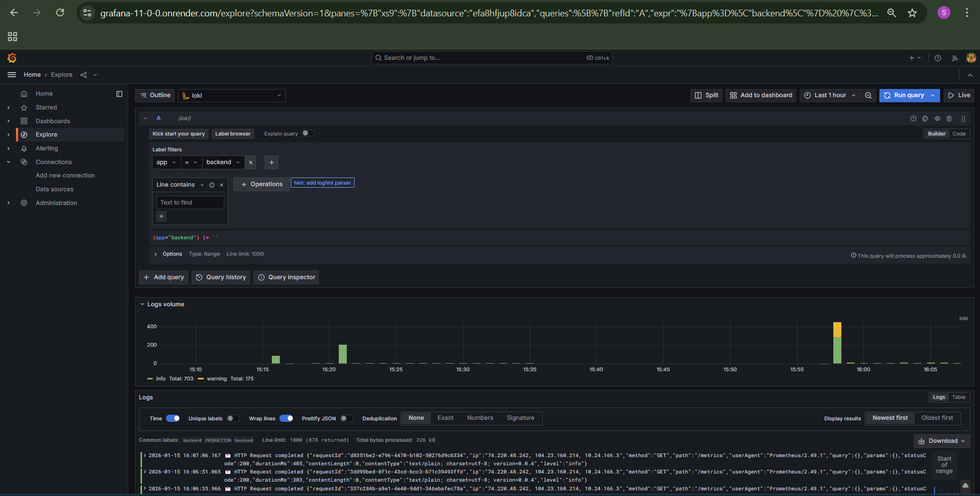Viewport: 980px width, 496px height.
Task: Open the loki data source picker
Action: [x=232, y=96]
